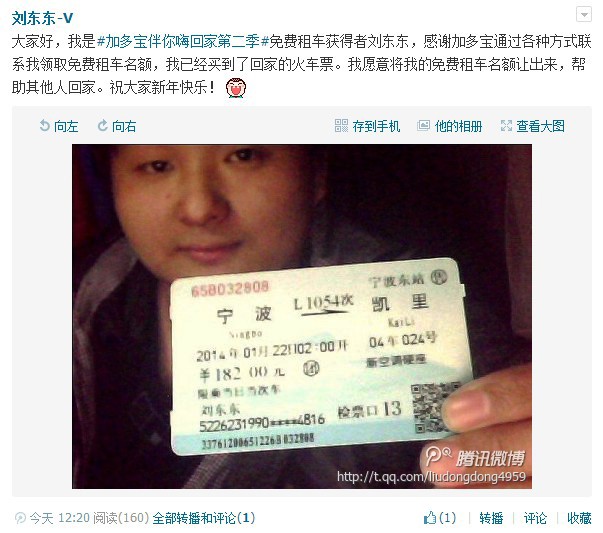Click the train ticket photo
This screenshot has height=533, width=603.
click(302, 316)
